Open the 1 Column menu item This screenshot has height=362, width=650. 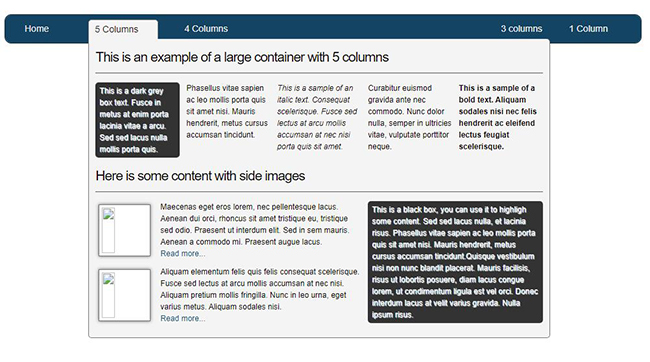point(588,29)
